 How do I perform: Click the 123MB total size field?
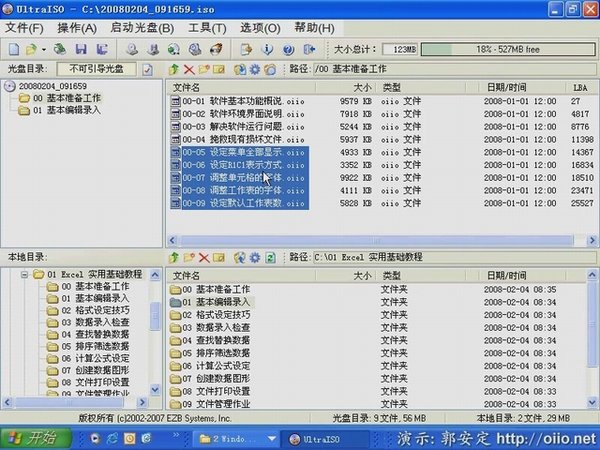(400, 49)
